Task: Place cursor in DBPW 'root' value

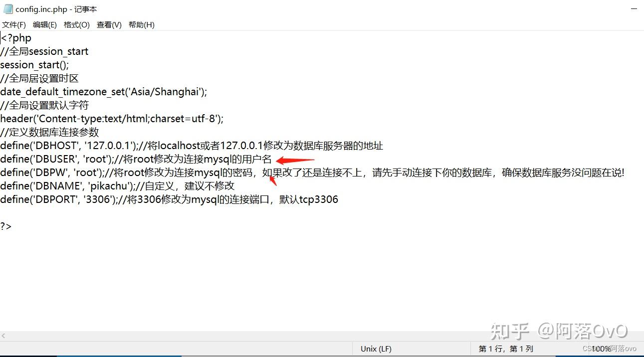Action: tap(87, 173)
